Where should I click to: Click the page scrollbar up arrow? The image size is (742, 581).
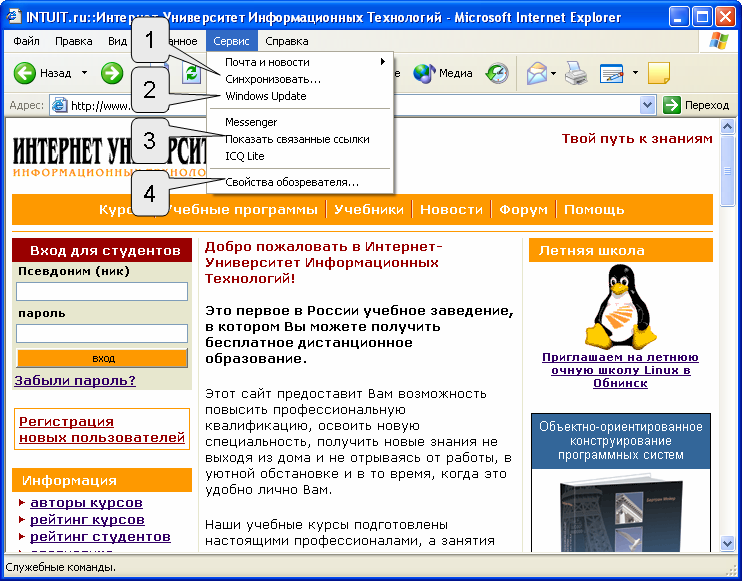[x=727, y=126]
